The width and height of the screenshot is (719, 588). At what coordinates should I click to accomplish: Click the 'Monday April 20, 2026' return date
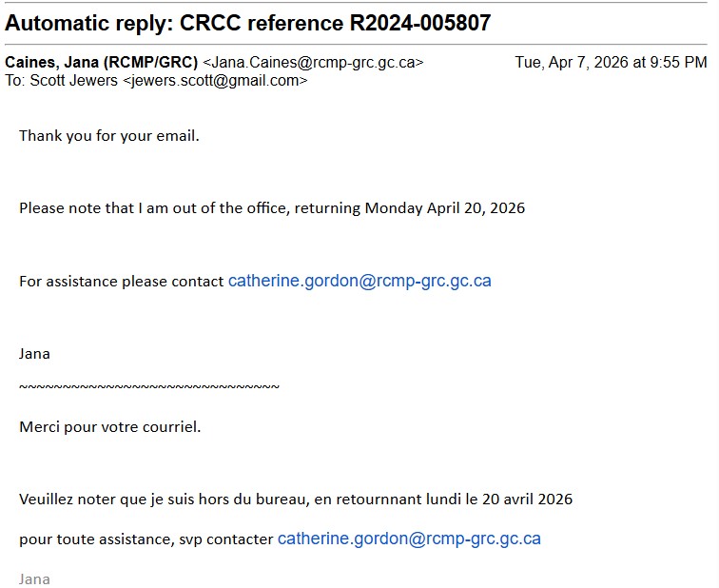(x=445, y=208)
